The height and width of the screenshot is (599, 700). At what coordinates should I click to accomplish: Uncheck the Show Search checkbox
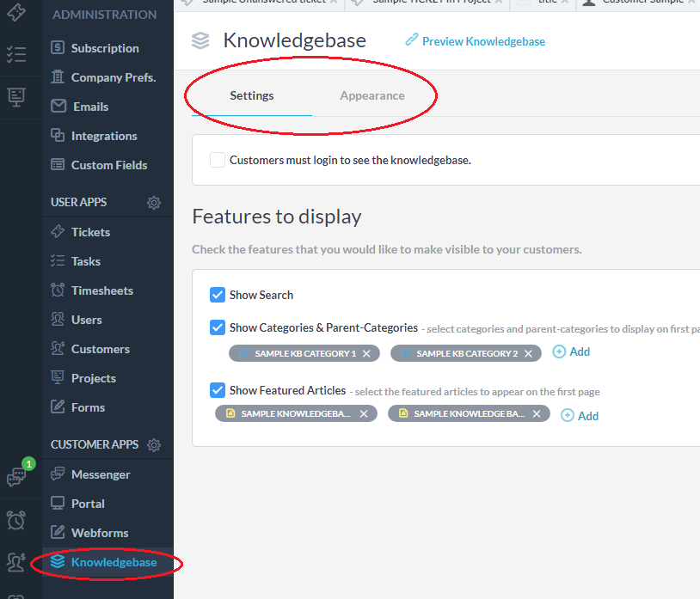click(x=218, y=295)
